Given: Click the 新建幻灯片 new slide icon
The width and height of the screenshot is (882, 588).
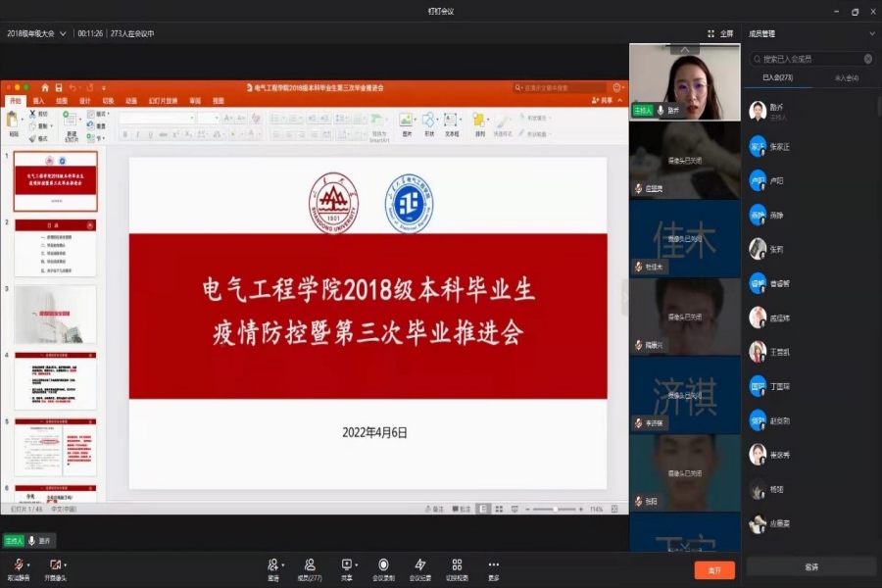Looking at the screenshot, I should click(x=70, y=119).
